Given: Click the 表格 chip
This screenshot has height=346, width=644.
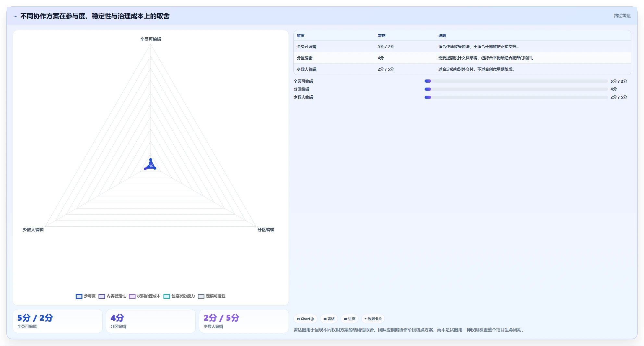Looking at the screenshot, I should pos(329,319).
